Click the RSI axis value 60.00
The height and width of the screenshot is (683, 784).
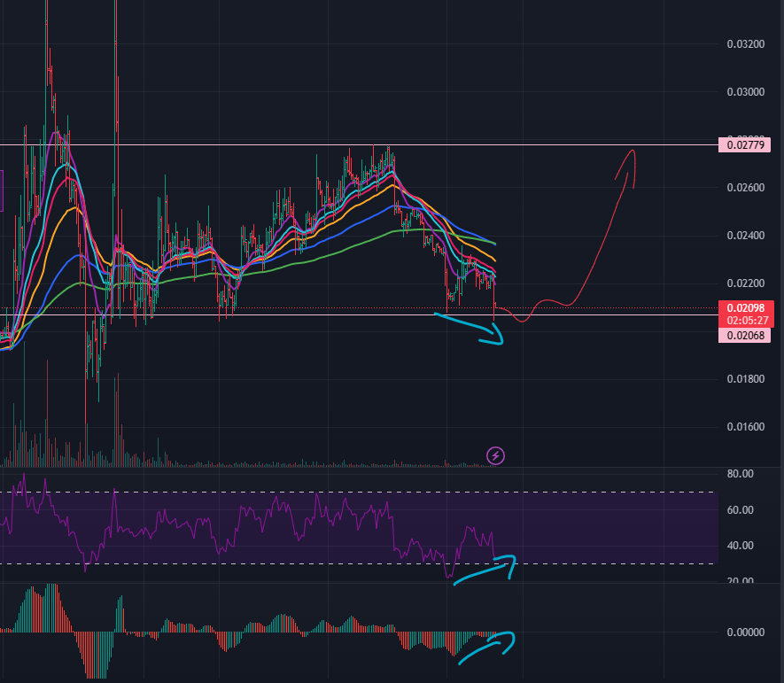coord(740,510)
